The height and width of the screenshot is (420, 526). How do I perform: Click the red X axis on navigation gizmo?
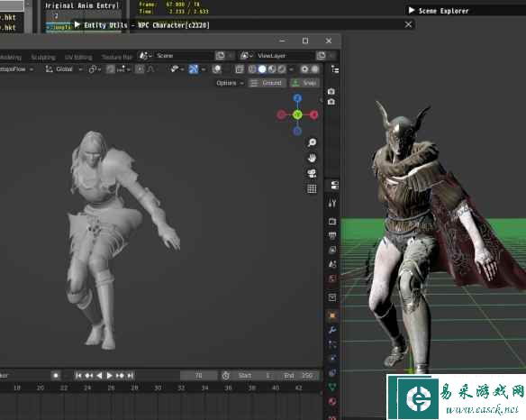pos(313,114)
